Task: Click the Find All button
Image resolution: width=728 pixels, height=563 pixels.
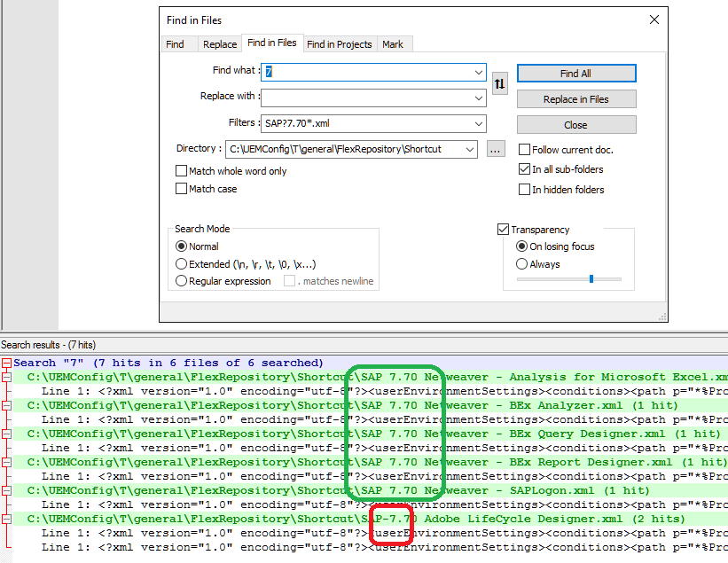Action: point(575,73)
